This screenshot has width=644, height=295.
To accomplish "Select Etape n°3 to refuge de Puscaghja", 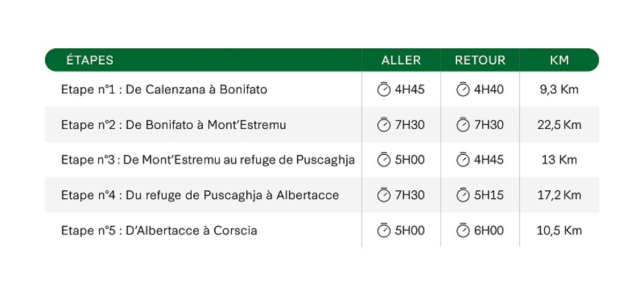I will click(208, 160).
